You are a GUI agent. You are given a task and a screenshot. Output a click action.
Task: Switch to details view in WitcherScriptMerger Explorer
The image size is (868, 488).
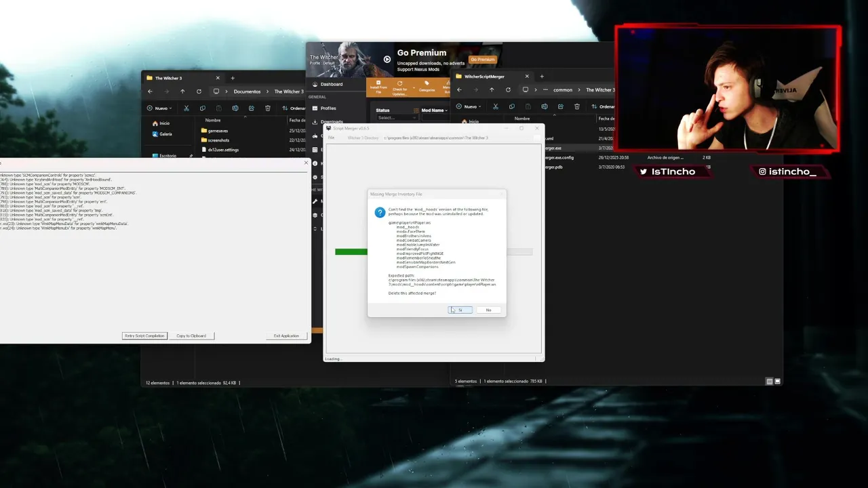770,381
